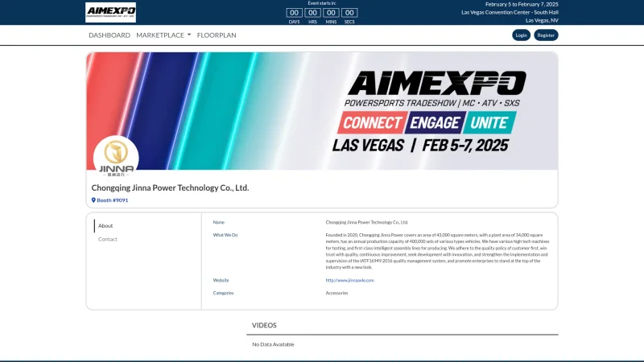The height and width of the screenshot is (362, 644).
Task: Click the 'February 5 to February 7, 2025' date
Action: [x=522, y=4]
